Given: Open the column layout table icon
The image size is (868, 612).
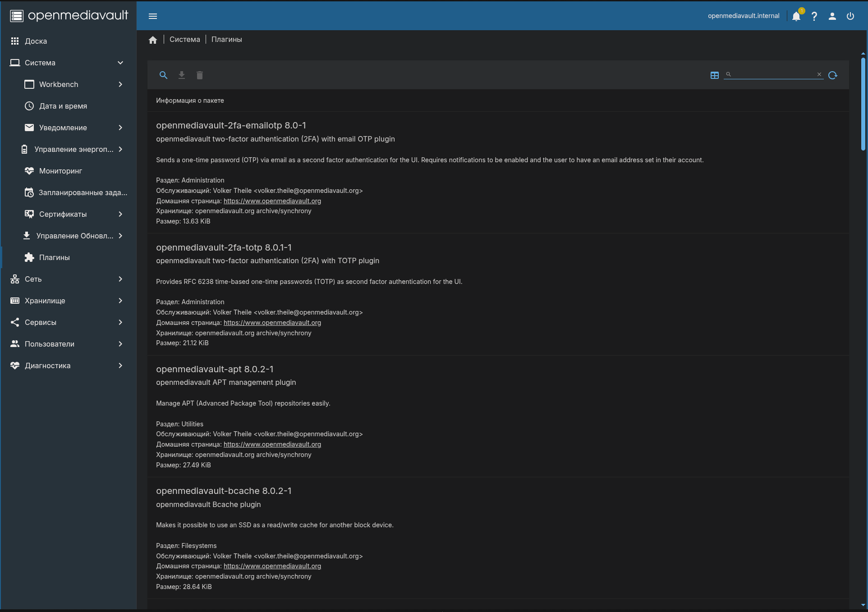Looking at the screenshot, I should pyautogui.click(x=715, y=75).
